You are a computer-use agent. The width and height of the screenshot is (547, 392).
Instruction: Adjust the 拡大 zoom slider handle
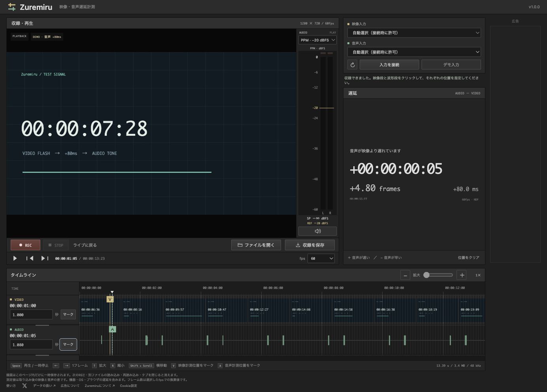[426, 275]
